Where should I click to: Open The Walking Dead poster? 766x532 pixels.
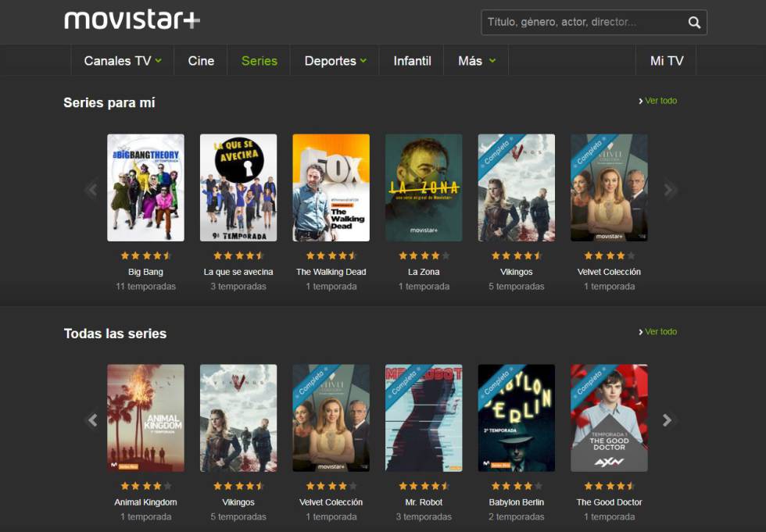point(331,187)
